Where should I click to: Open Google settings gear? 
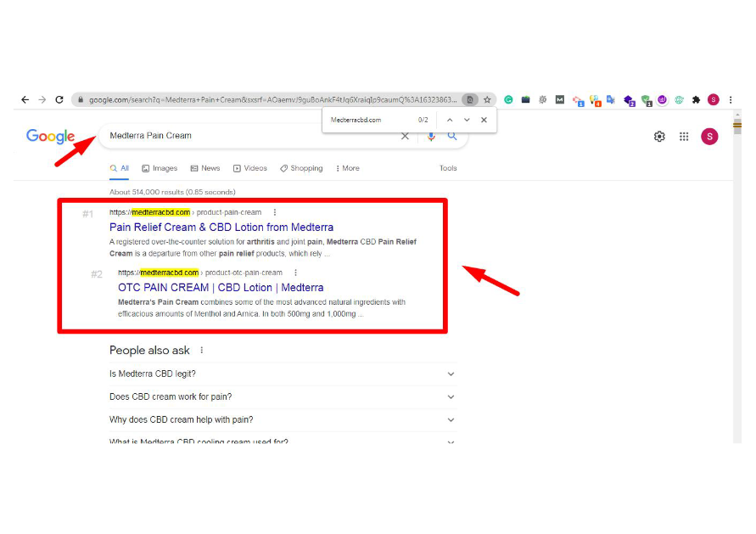pyautogui.click(x=659, y=137)
